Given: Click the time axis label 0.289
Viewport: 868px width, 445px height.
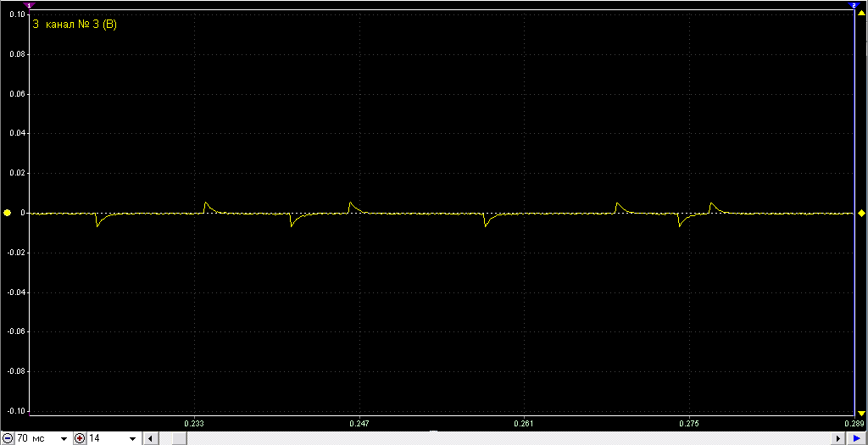Looking at the screenshot, I should [854, 424].
